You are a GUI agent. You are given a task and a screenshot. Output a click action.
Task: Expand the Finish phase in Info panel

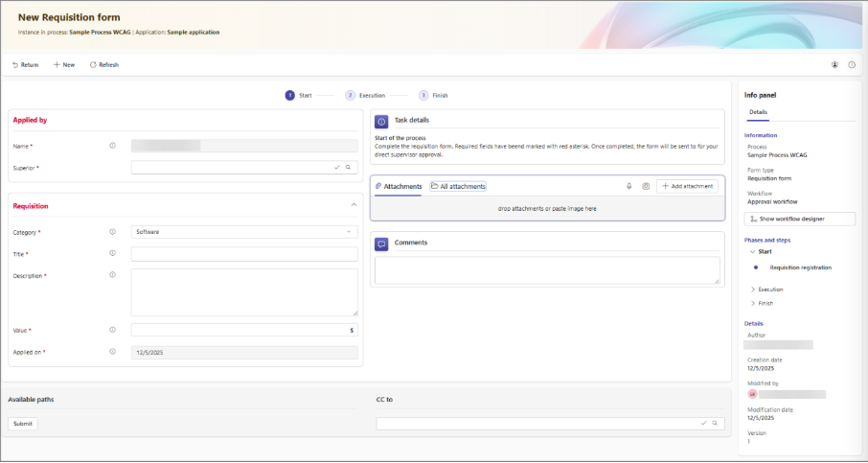tap(753, 303)
